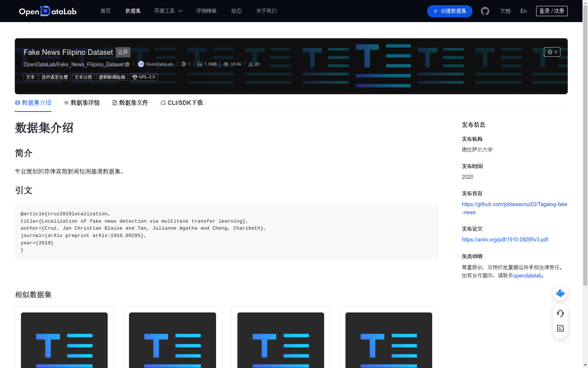The image size is (588, 368).
Task: Click the floating headset support icon
Action: (560, 314)
